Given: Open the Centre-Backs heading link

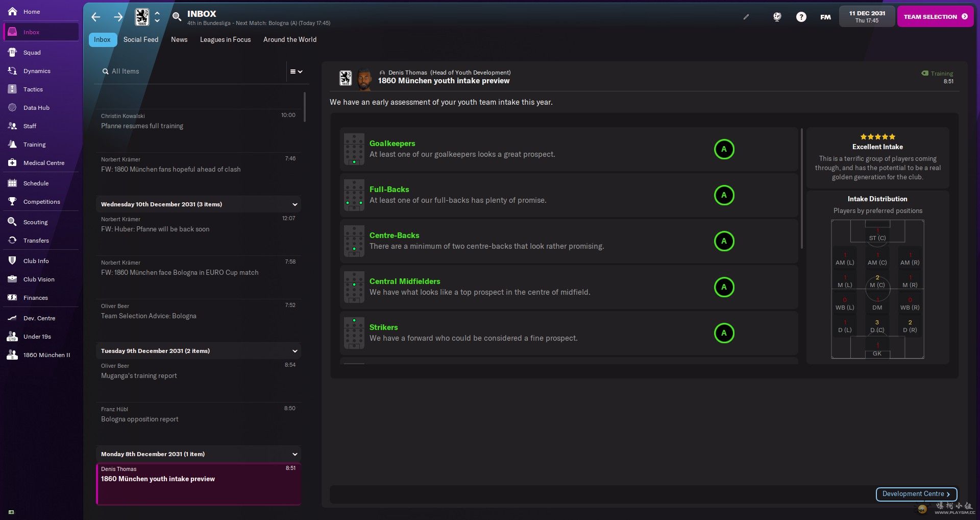Looking at the screenshot, I should 394,235.
